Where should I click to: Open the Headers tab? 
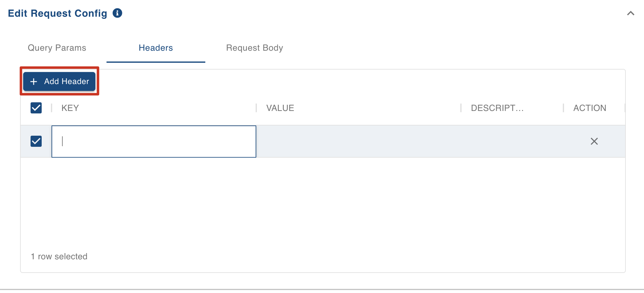[x=156, y=48]
